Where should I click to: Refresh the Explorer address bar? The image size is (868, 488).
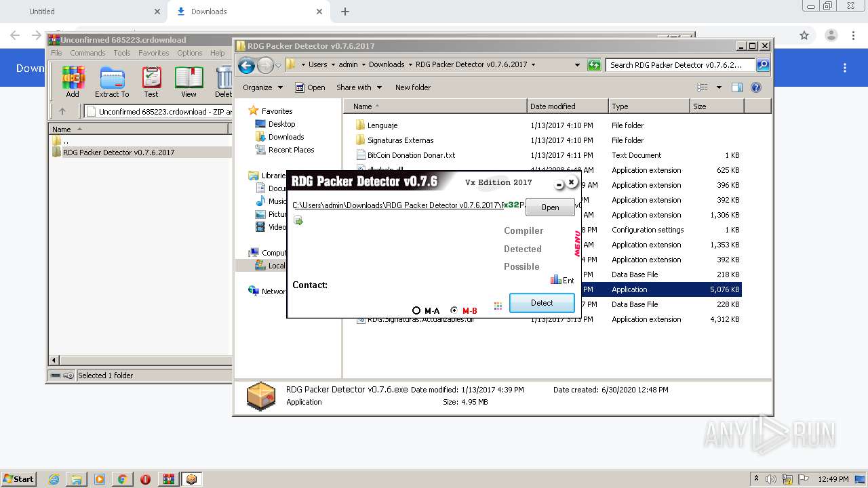(594, 65)
